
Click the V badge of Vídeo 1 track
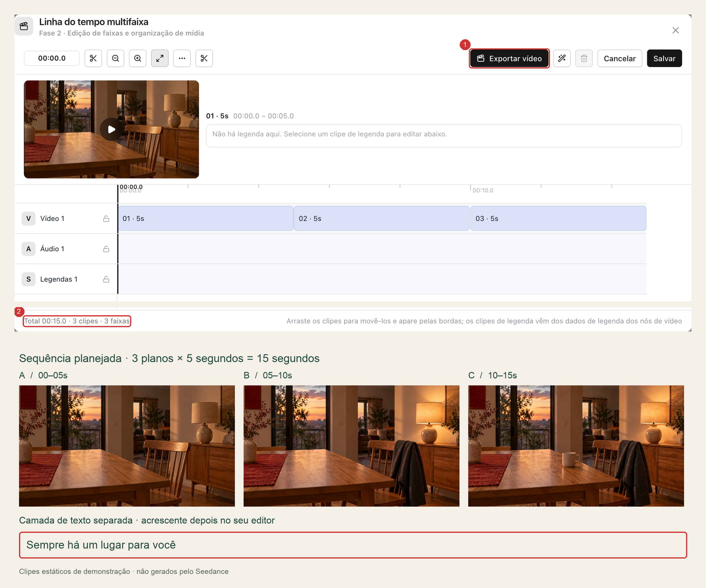[29, 218]
